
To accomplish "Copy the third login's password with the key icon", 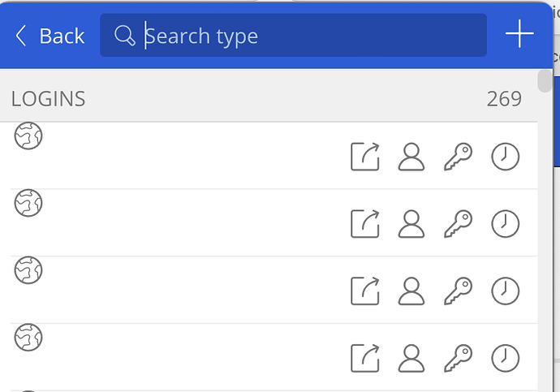I will point(459,291).
